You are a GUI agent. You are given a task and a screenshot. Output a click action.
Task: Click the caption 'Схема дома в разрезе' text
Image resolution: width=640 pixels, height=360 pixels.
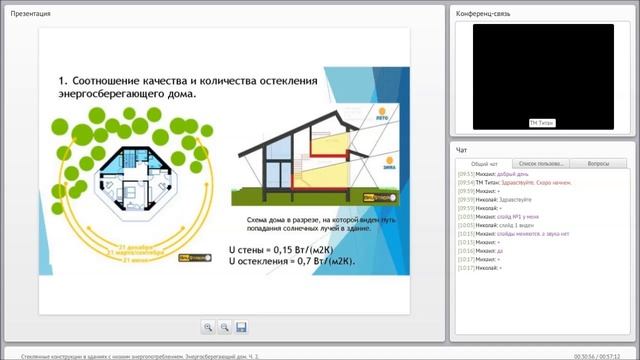(321, 224)
